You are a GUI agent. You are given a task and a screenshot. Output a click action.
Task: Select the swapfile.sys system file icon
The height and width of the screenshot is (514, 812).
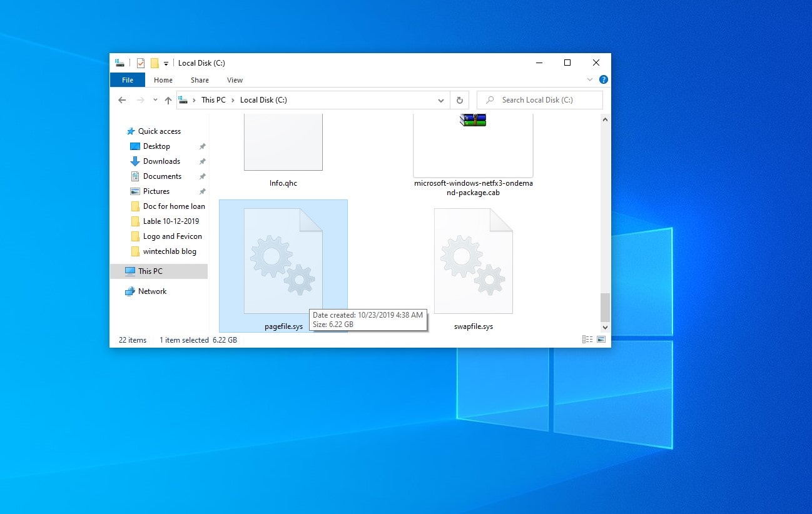coord(473,260)
